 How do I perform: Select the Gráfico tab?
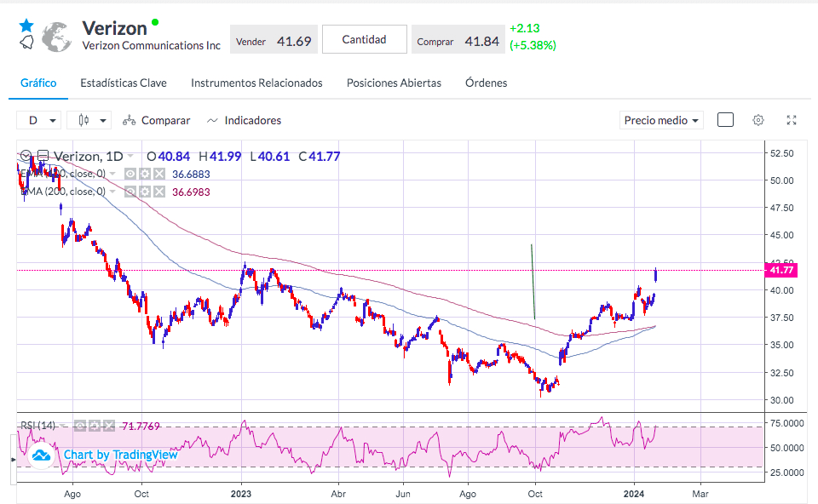(38, 83)
